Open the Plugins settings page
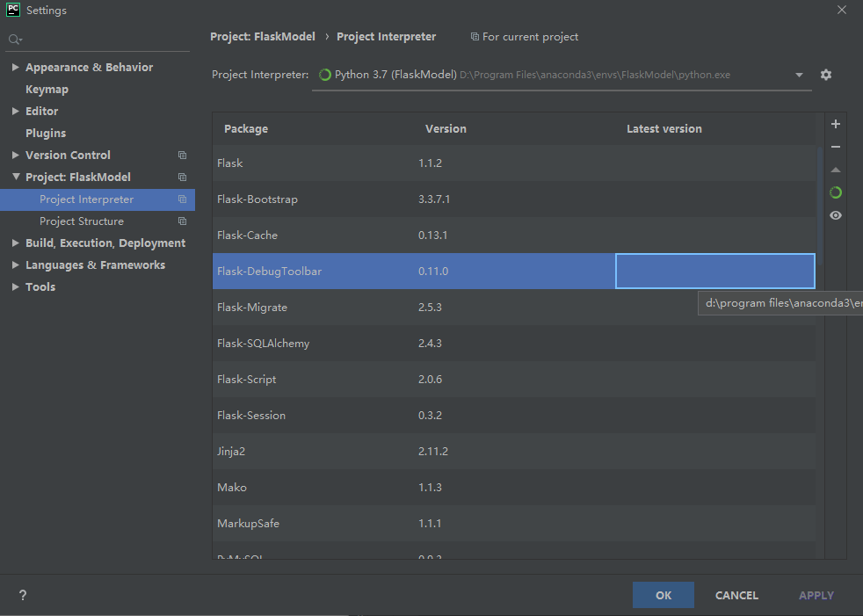The image size is (863, 616). 46,134
